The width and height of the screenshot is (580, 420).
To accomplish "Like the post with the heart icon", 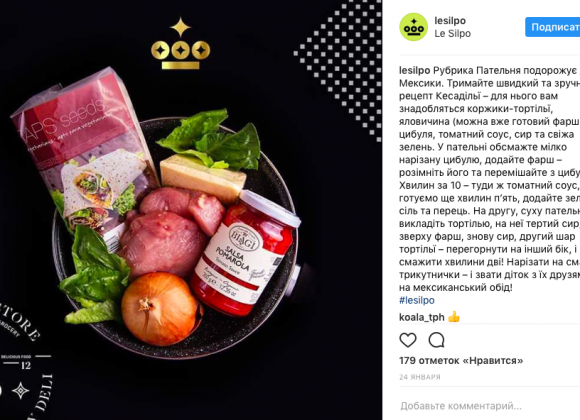I will 408,340.
